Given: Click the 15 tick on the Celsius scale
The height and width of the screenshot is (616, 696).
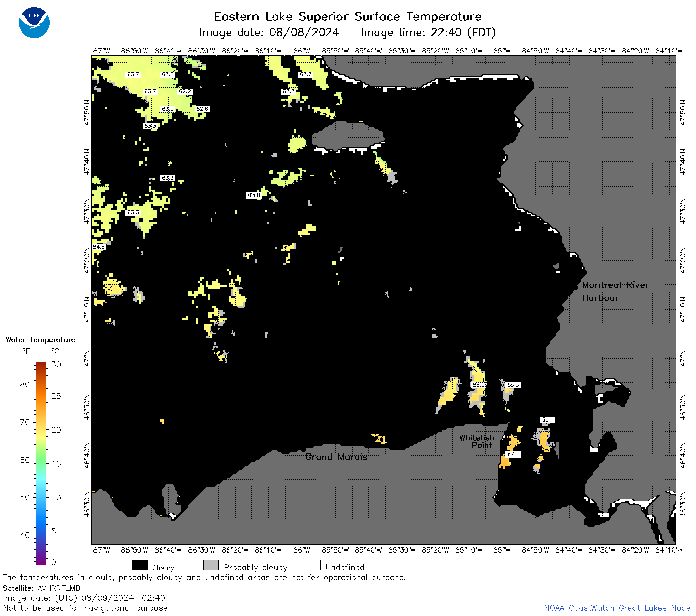Looking at the screenshot, I should point(56,463).
